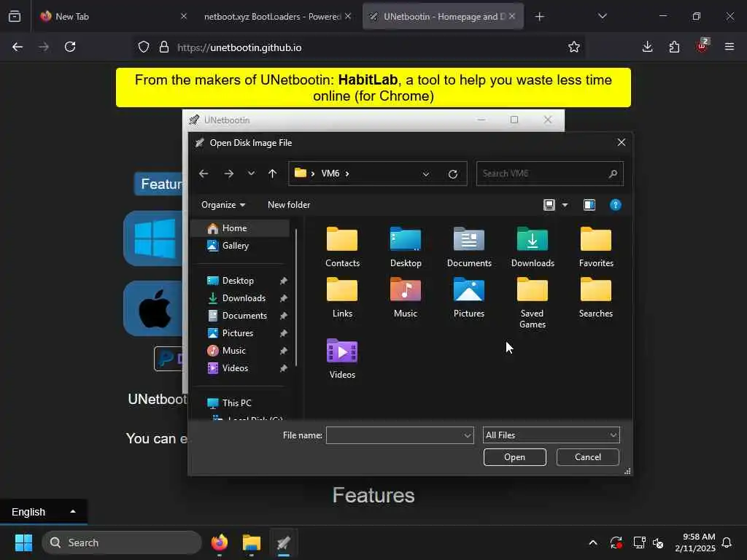Click the HabitLab link in banner
747x560 pixels.
click(x=368, y=79)
